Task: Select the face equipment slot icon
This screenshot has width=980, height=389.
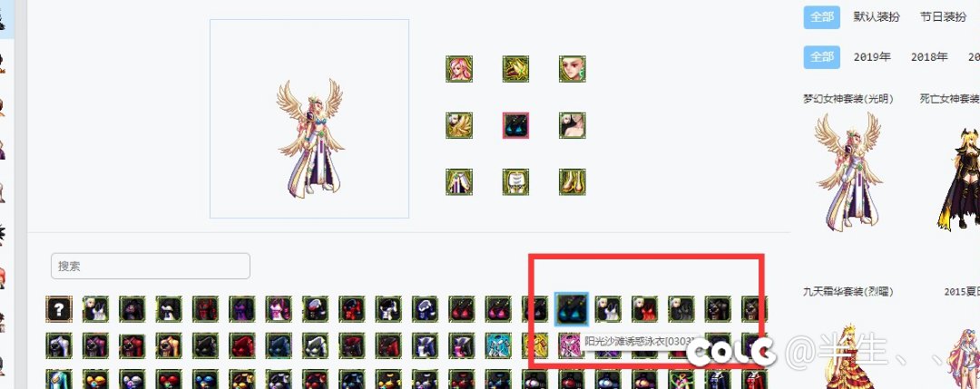Action: 572,69
